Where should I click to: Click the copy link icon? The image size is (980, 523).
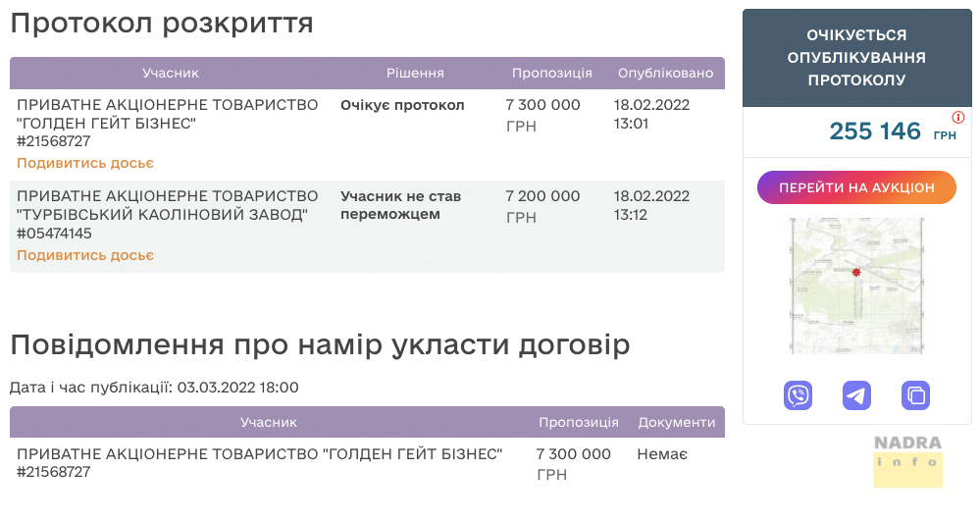tap(915, 395)
